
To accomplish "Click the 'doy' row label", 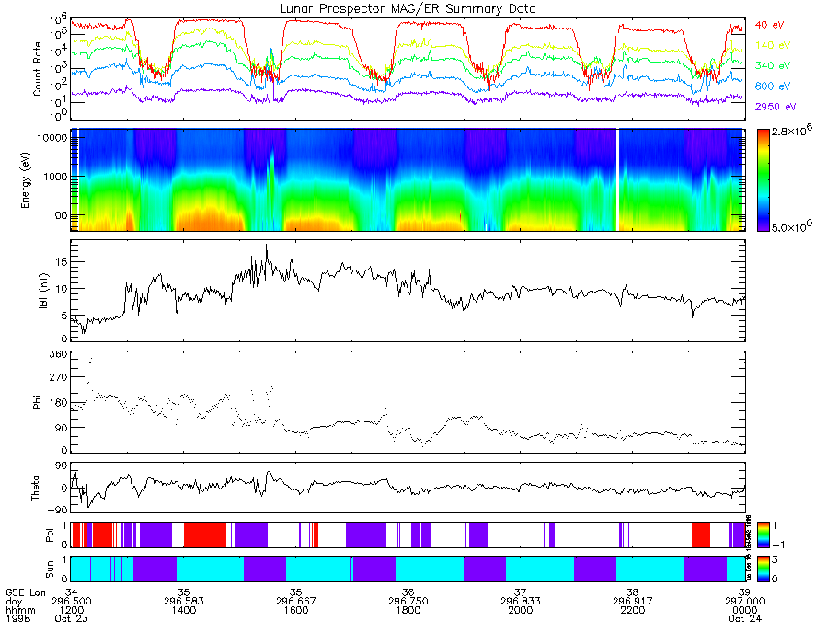I will coord(14,602).
